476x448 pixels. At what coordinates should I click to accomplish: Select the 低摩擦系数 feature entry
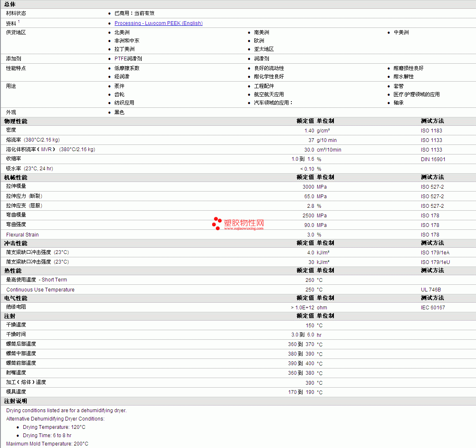[127, 68]
